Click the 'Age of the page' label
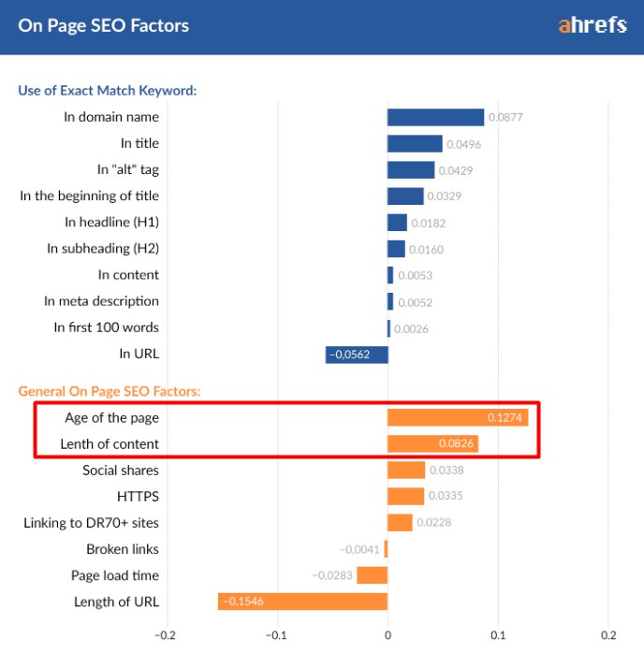Screen dimensions: 644x652 [x=112, y=418]
